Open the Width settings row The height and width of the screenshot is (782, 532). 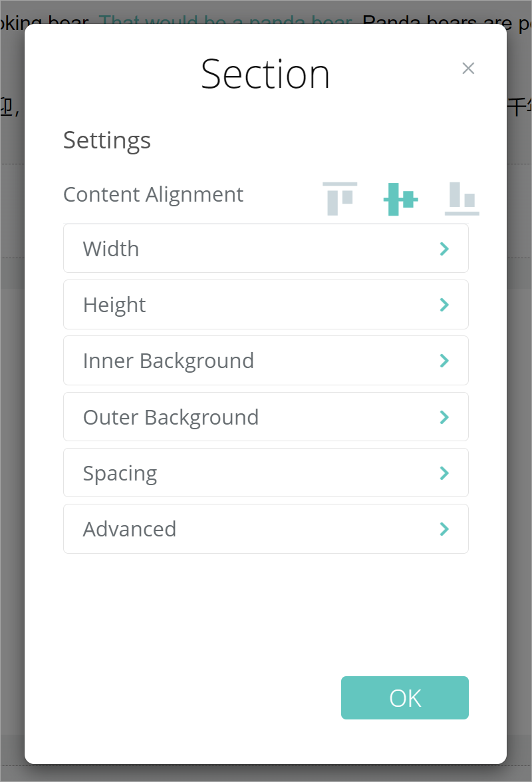pos(265,248)
